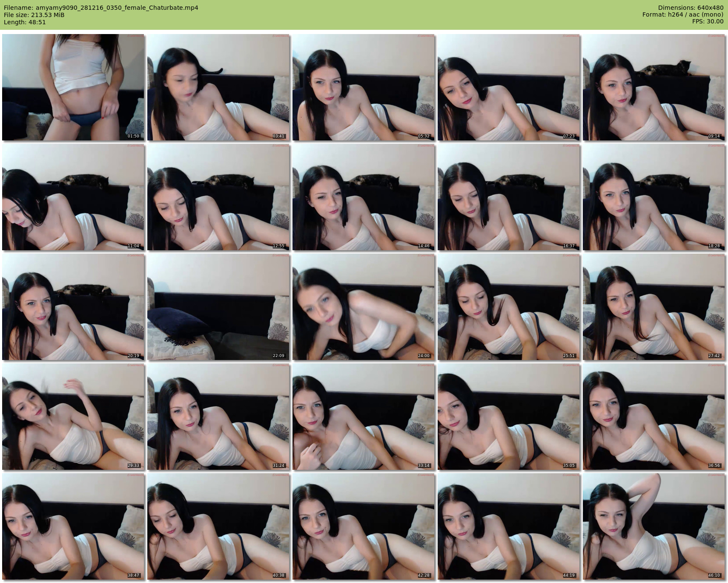This screenshot has width=728, height=583.
Task: Click the thumbnail marked 24:00
Action: click(363, 307)
